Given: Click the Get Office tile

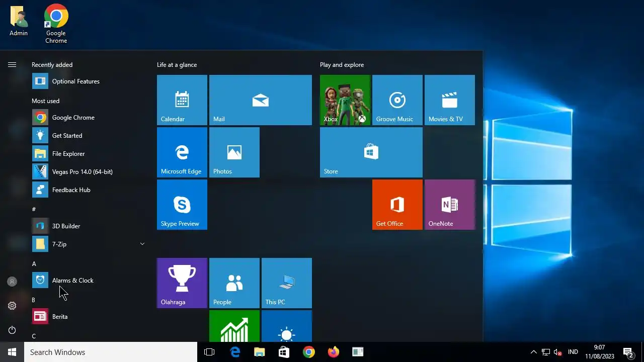Looking at the screenshot, I should (x=397, y=205).
